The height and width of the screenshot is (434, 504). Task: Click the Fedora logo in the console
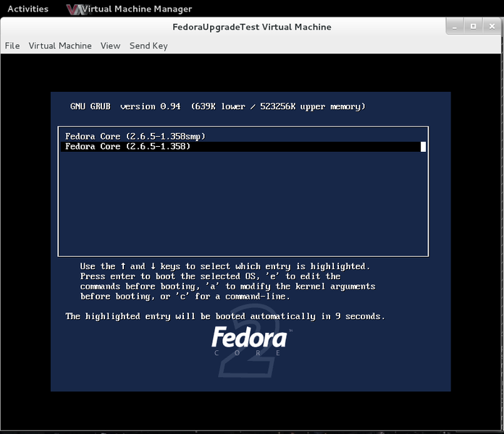click(249, 338)
